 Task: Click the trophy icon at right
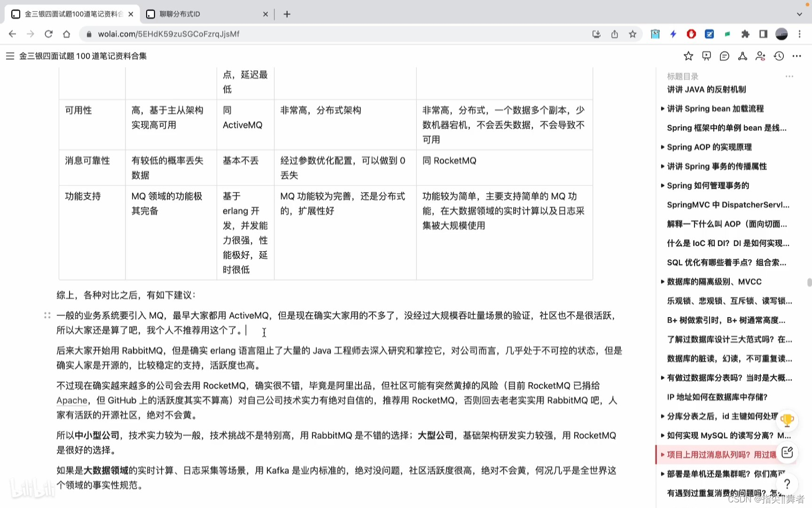[787, 420]
